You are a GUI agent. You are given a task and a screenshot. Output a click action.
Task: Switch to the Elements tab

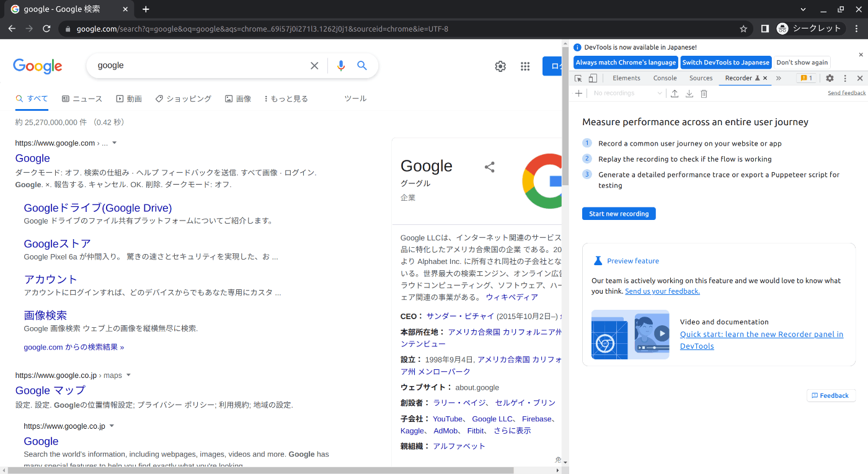tap(626, 78)
